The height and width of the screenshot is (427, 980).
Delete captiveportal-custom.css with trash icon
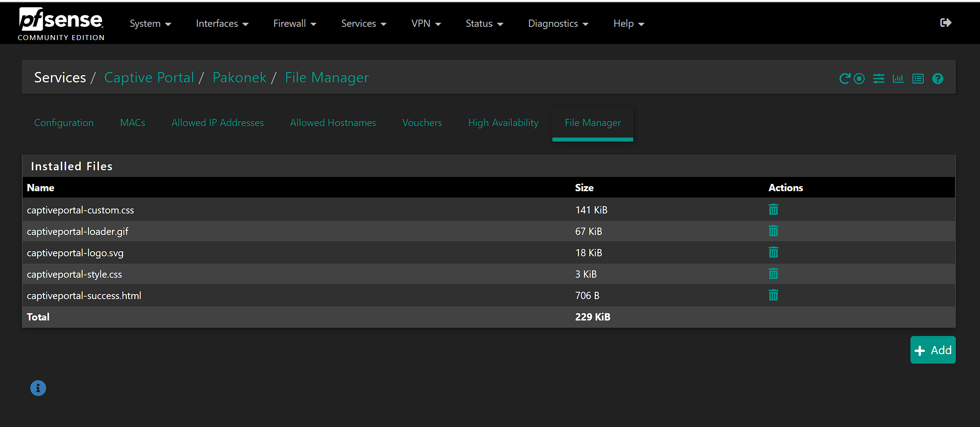773,209
